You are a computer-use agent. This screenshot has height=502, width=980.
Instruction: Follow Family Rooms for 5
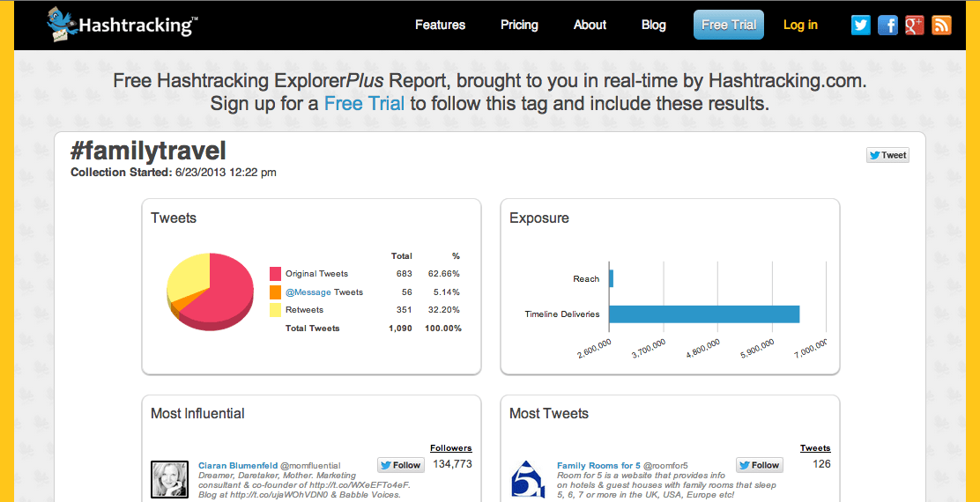tap(760, 465)
